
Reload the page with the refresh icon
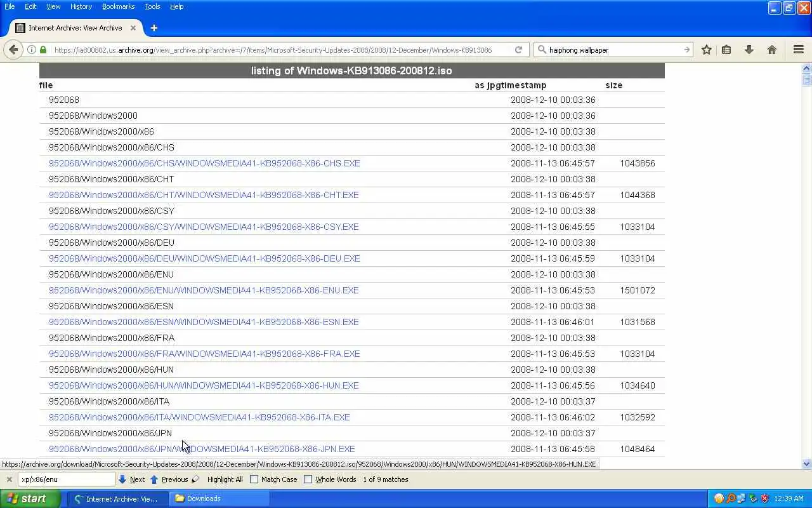tap(518, 50)
